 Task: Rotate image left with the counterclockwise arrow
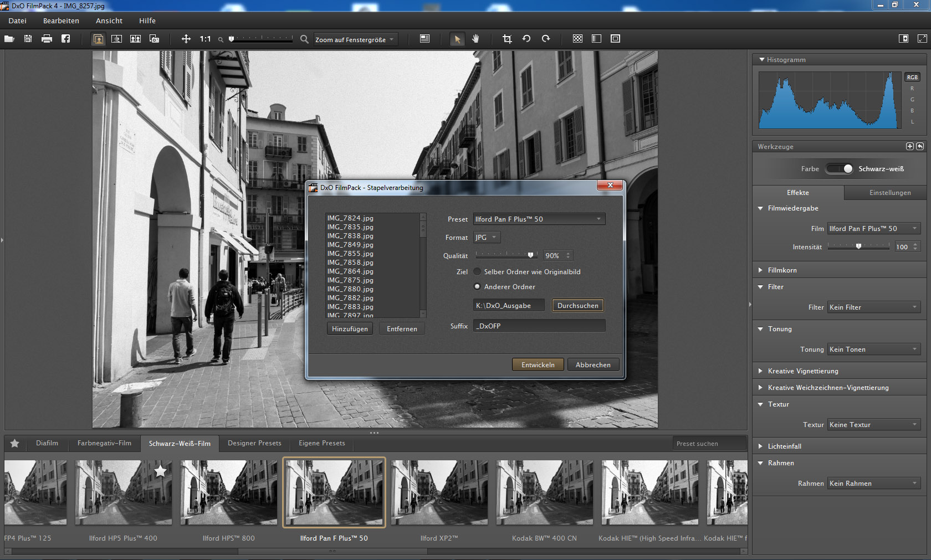tap(526, 39)
